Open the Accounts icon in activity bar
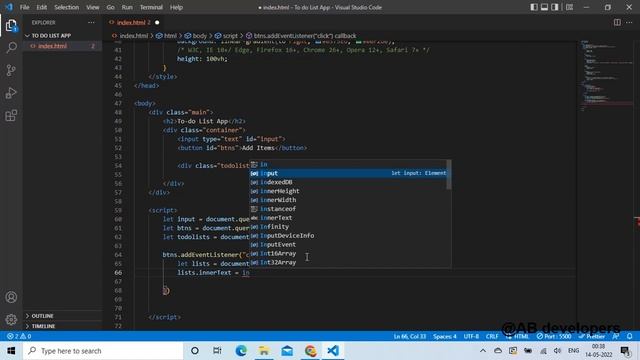 coord(11,297)
